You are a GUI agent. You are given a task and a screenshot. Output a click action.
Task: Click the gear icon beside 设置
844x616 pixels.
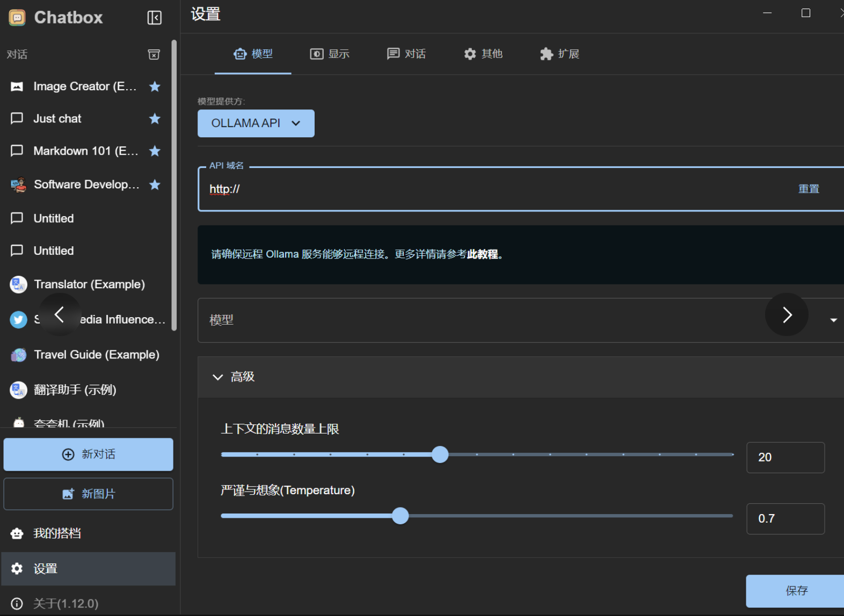17,569
